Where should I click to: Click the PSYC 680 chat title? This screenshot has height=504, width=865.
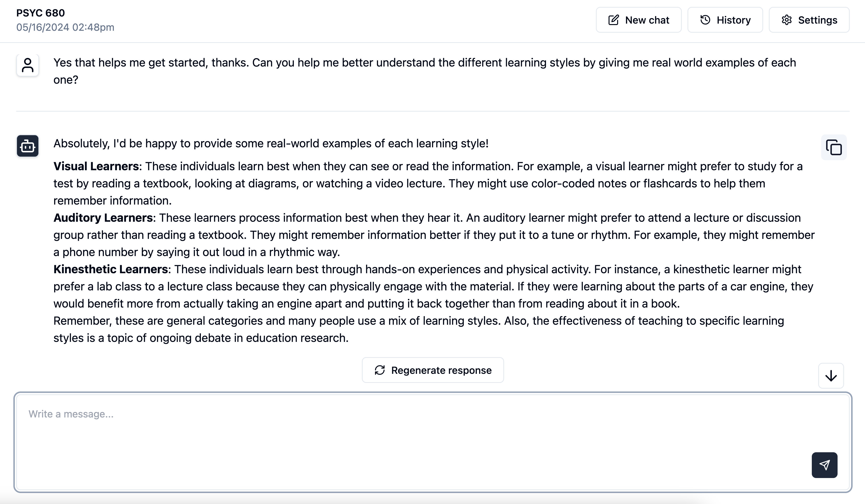[x=41, y=13]
